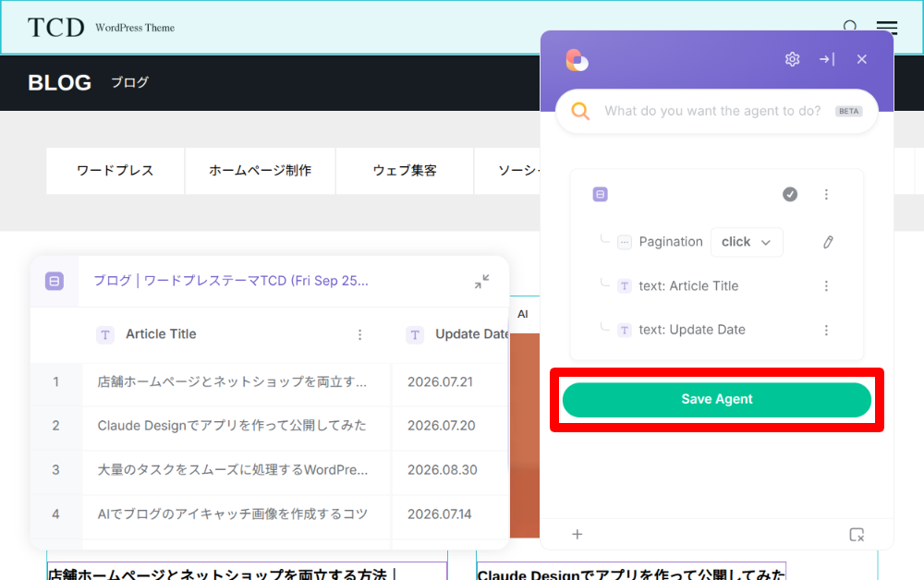
Task: Select the row 3 title 大量のタスクをスムーズに処理する
Action: (232, 470)
